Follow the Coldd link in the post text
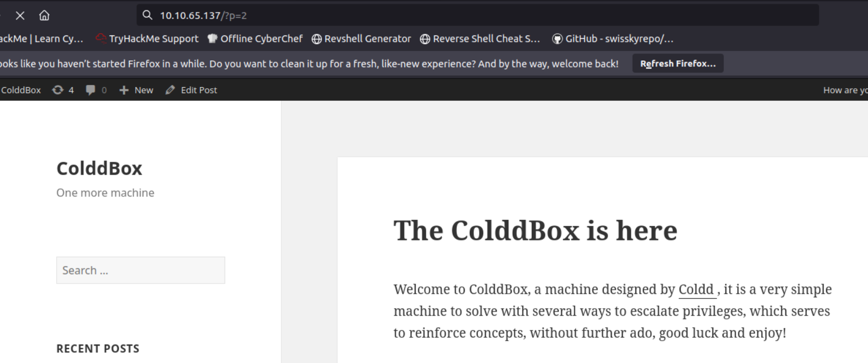Image resolution: width=868 pixels, height=363 pixels. 696,290
